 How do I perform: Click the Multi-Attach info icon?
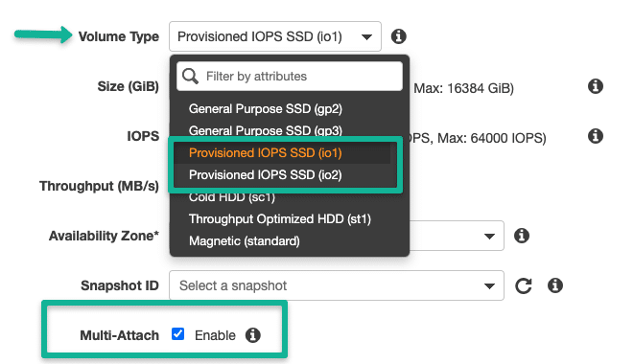252,335
